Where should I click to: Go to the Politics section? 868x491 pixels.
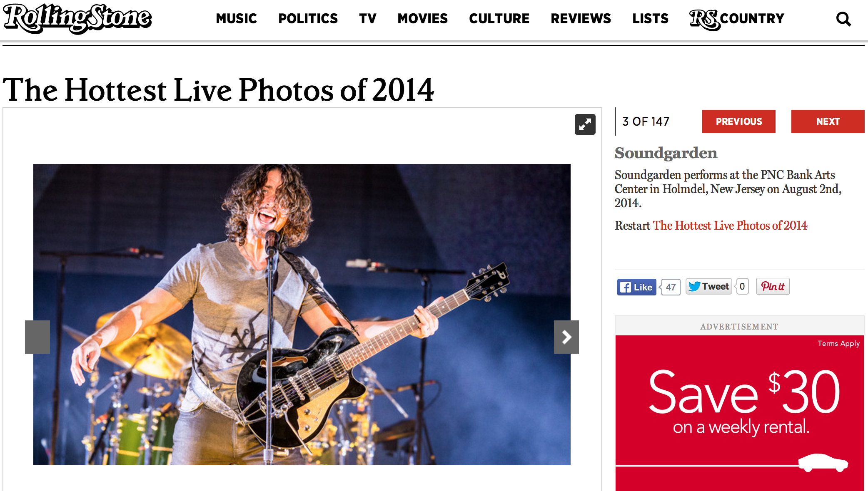[308, 19]
